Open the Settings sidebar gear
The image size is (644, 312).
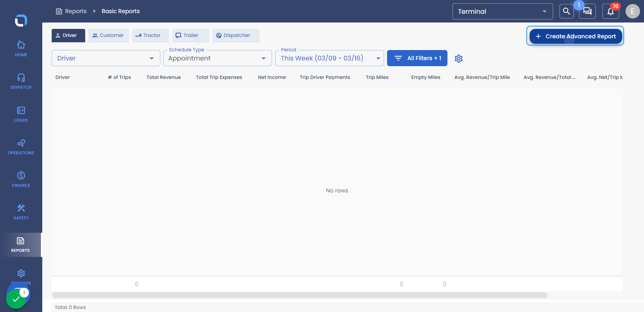coord(21,273)
